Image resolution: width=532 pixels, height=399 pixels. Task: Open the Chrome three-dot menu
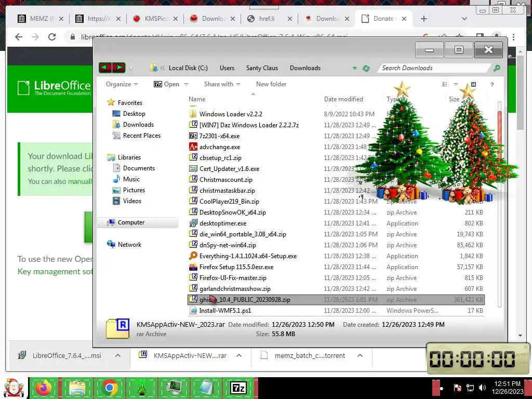[x=514, y=37]
